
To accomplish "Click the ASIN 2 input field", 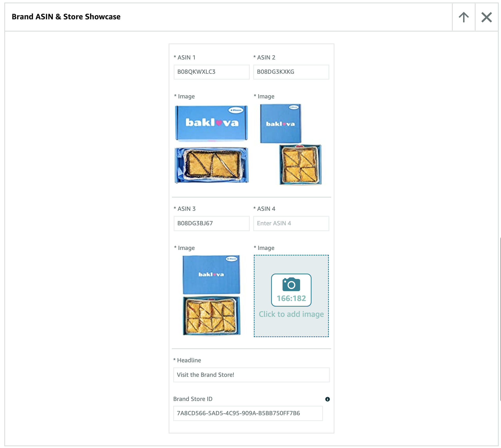I will [291, 72].
